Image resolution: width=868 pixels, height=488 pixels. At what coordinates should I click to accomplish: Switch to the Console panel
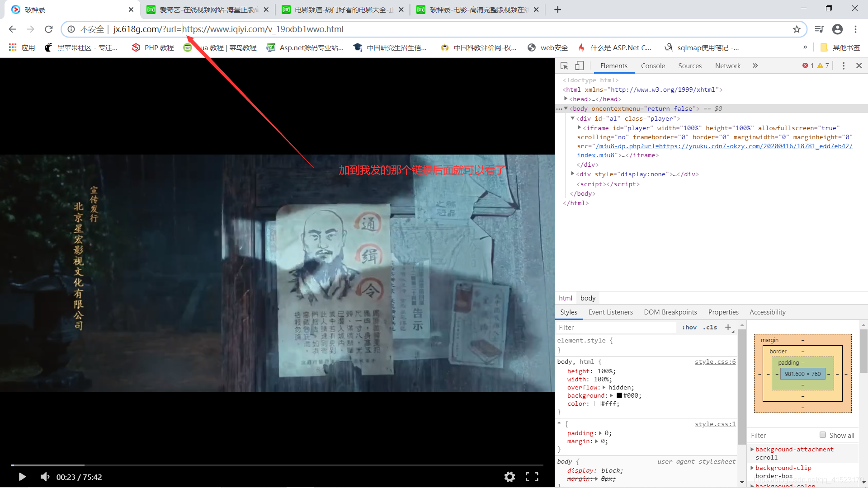(653, 66)
